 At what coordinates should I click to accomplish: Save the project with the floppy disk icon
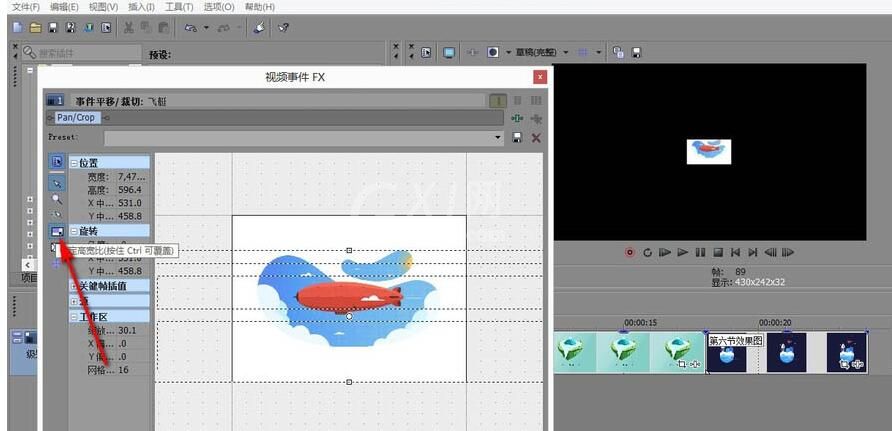[x=53, y=27]
